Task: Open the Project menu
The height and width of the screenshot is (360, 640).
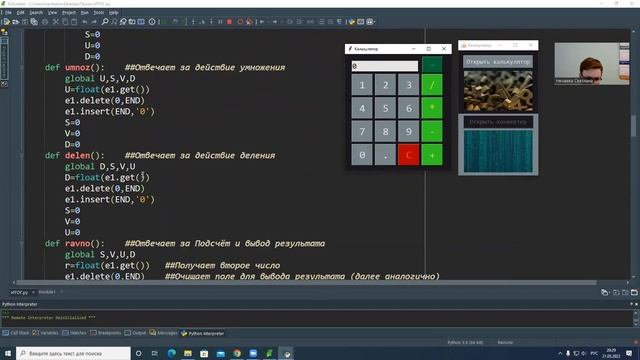Action: (x=69, y=13)
